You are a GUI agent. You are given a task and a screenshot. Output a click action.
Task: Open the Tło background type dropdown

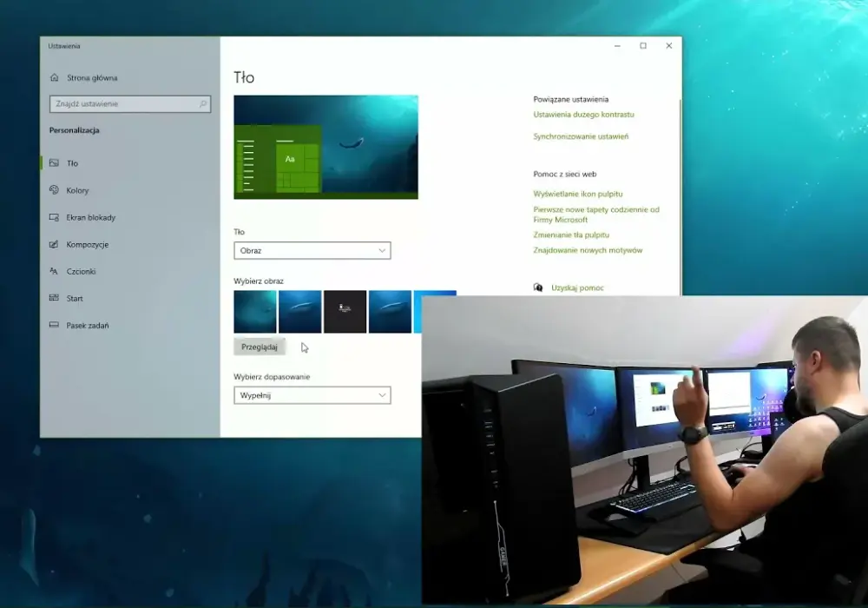[312, 250]
